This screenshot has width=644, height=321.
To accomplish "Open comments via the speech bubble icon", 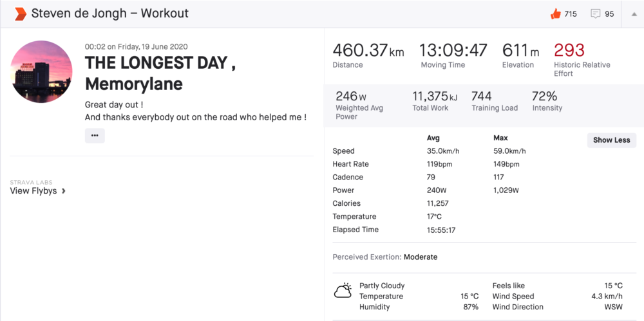I will pos(596,14).
